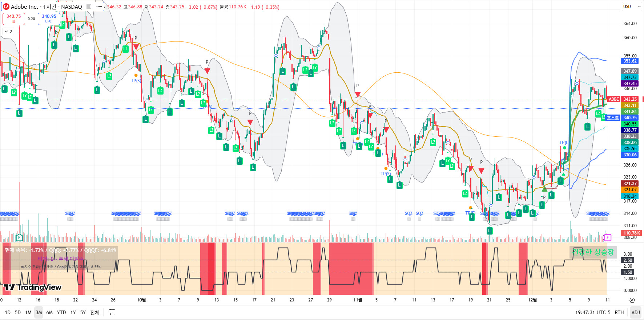Screen dimensions: 644x320
Task: Switch the range to 5D
Action: click(x=18, y=312)
